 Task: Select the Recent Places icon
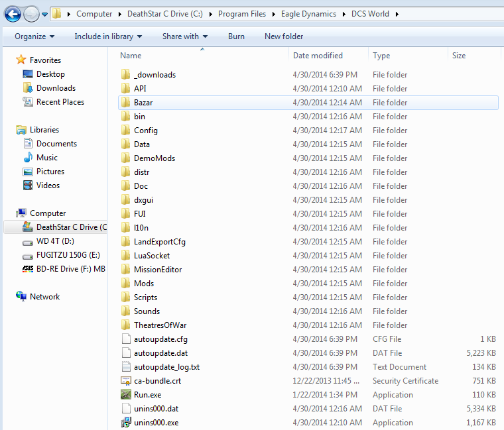tap(28, 102)
